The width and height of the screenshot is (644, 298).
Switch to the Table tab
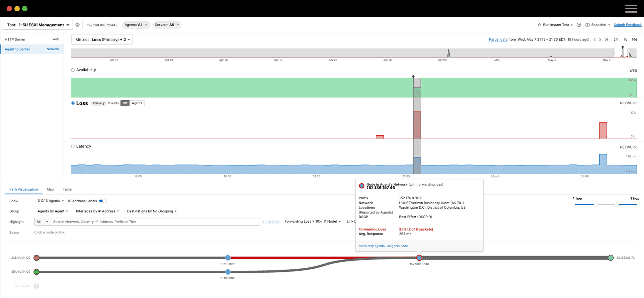pyautogui.click(x=67, y=189)
